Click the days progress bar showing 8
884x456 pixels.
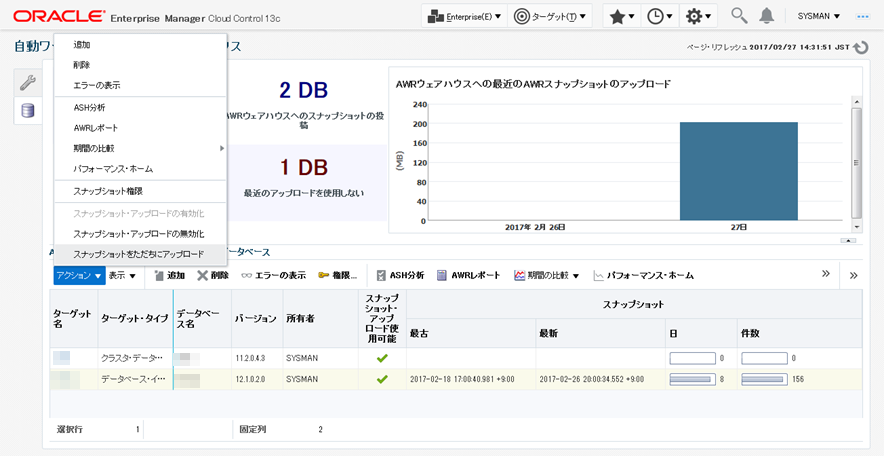[x=693, y=379]
